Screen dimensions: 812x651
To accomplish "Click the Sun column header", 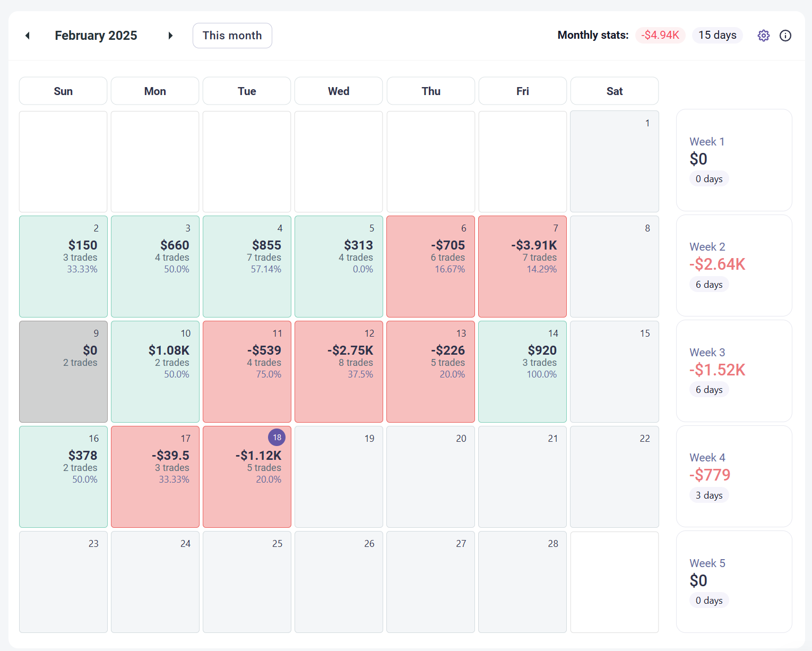I will (63, 91).
